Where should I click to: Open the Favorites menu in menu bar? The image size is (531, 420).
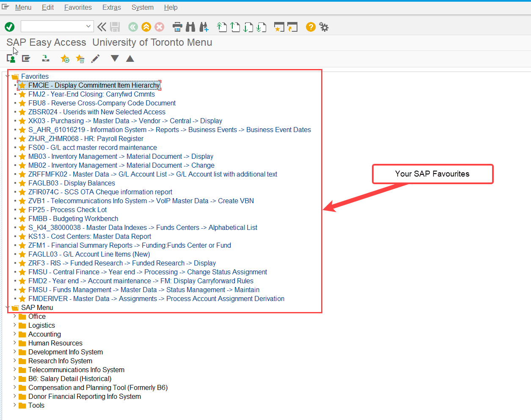[78, 7]
